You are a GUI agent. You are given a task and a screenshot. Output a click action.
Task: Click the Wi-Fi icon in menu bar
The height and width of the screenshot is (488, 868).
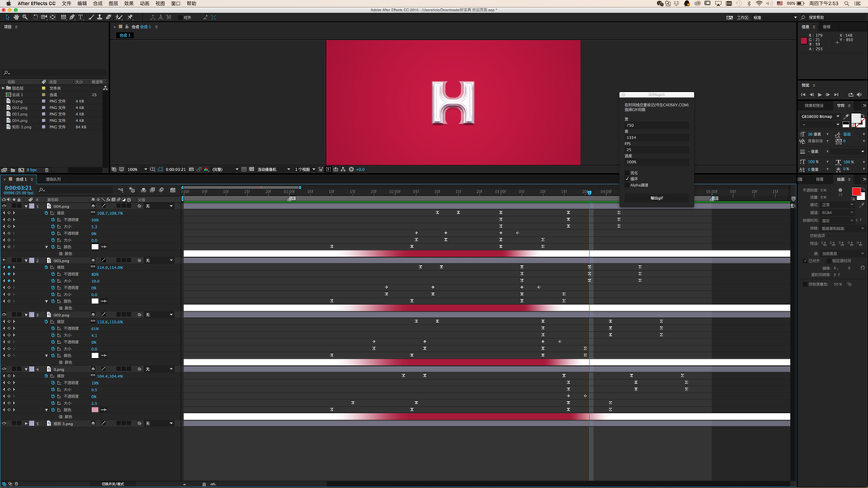click(759, 3)
